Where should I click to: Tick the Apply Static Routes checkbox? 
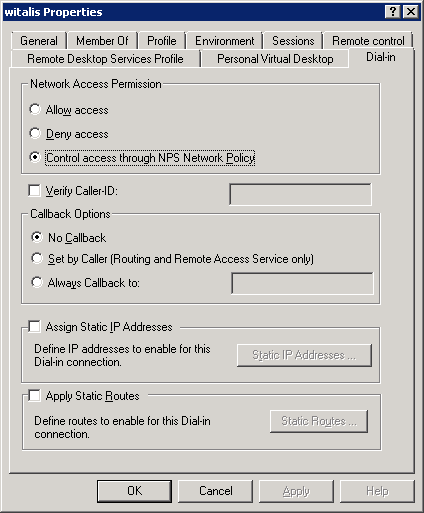[x=34, y=396]
